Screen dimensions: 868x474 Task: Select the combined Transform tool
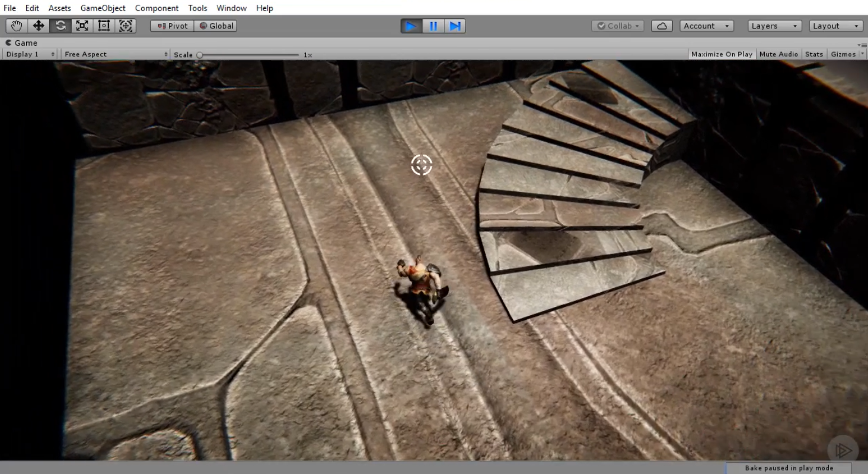click(125, 26)
